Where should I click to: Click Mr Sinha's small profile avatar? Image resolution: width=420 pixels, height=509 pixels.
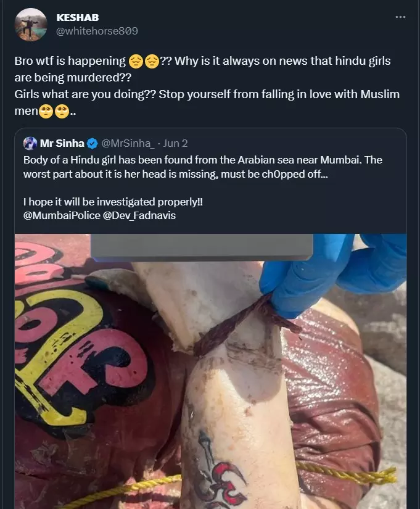tap(30, 144)
